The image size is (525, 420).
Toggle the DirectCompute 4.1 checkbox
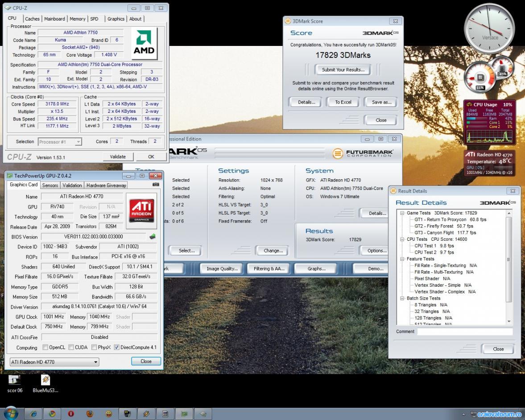click(x=116, y=347)
